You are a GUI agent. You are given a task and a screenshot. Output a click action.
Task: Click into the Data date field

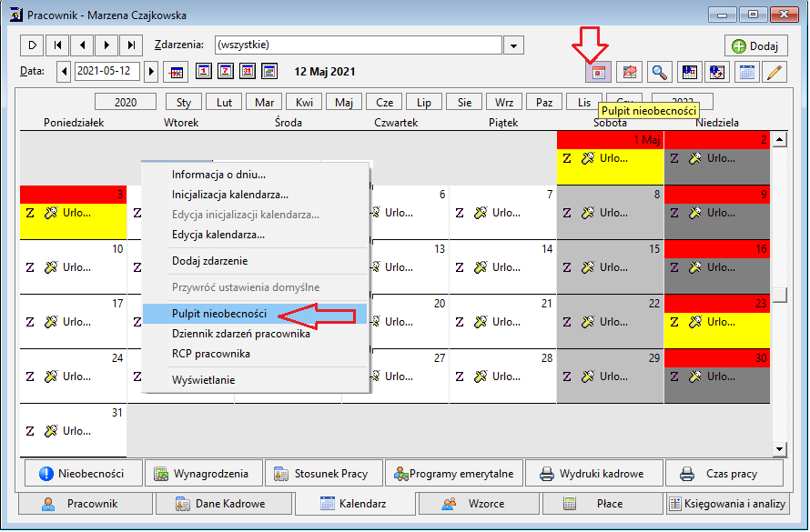click(106, 71)
